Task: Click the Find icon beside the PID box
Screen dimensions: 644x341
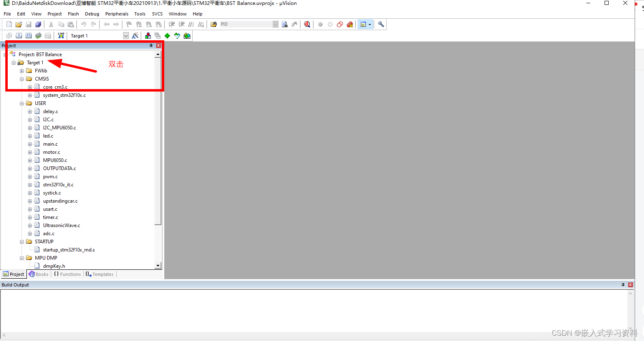Action: pos(285,24)
